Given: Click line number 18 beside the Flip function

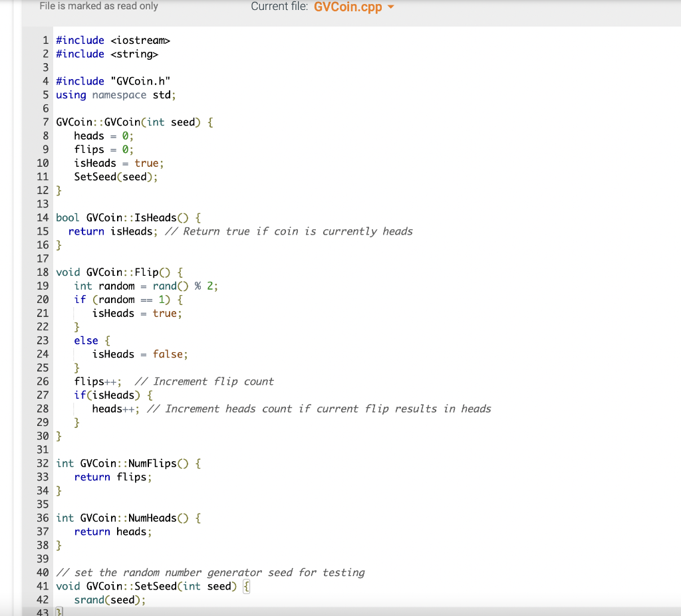Looking at the screenshot, I should 43,272.
